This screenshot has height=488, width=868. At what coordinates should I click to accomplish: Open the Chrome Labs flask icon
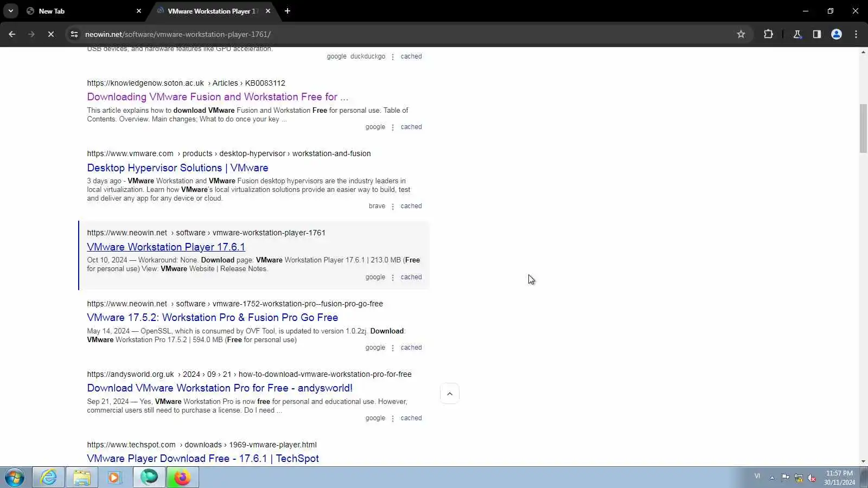coord(797,34)
